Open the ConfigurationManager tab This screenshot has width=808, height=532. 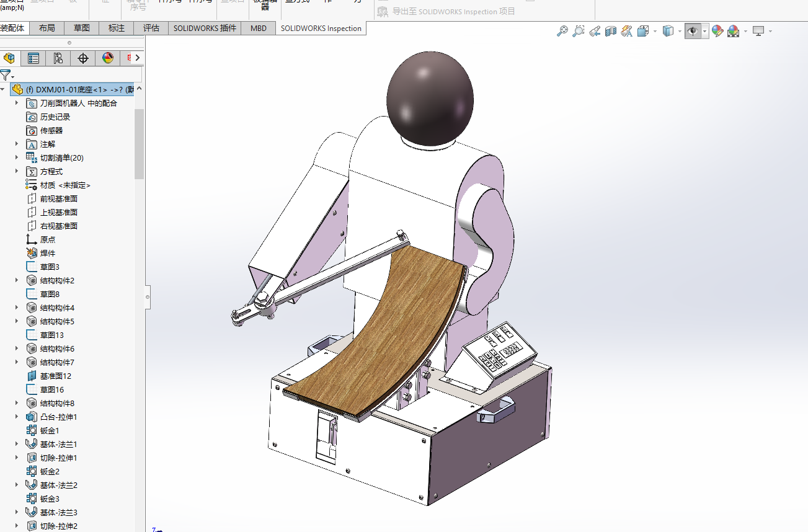pos(58,58)
